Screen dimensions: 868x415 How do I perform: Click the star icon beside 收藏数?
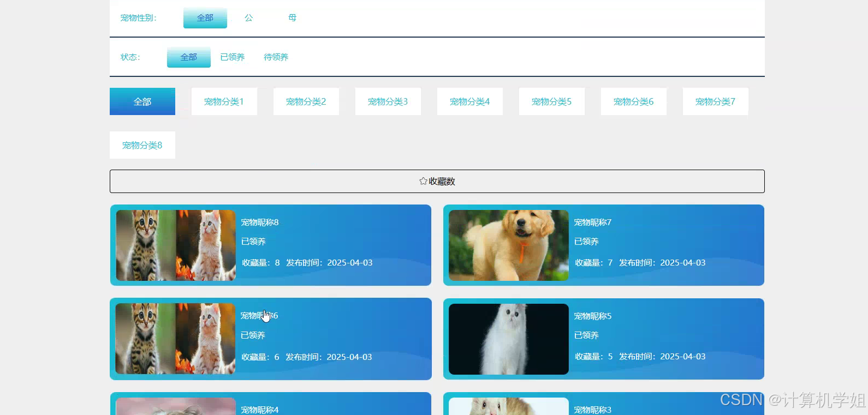[x=423, y=181]
